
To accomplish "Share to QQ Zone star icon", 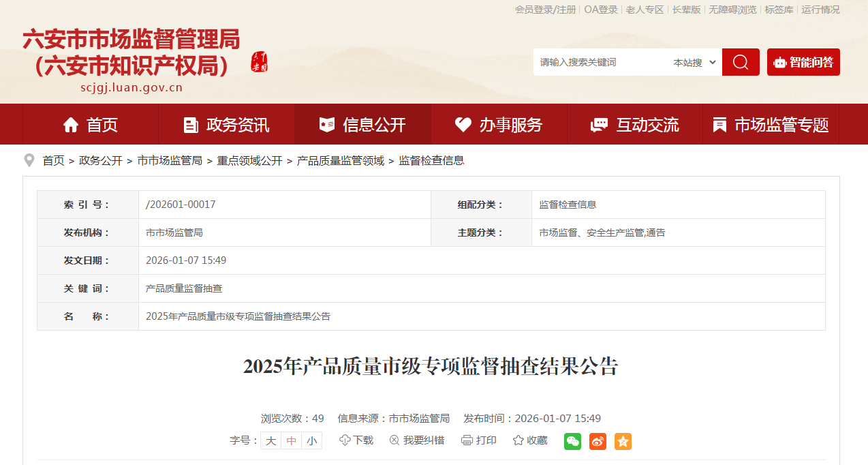I will (623, 441).
